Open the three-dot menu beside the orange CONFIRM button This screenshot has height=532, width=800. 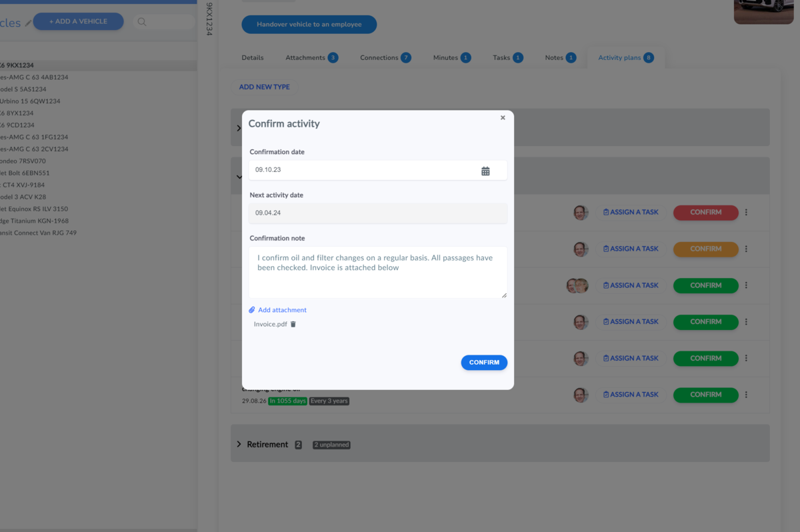tap(746, 249)
